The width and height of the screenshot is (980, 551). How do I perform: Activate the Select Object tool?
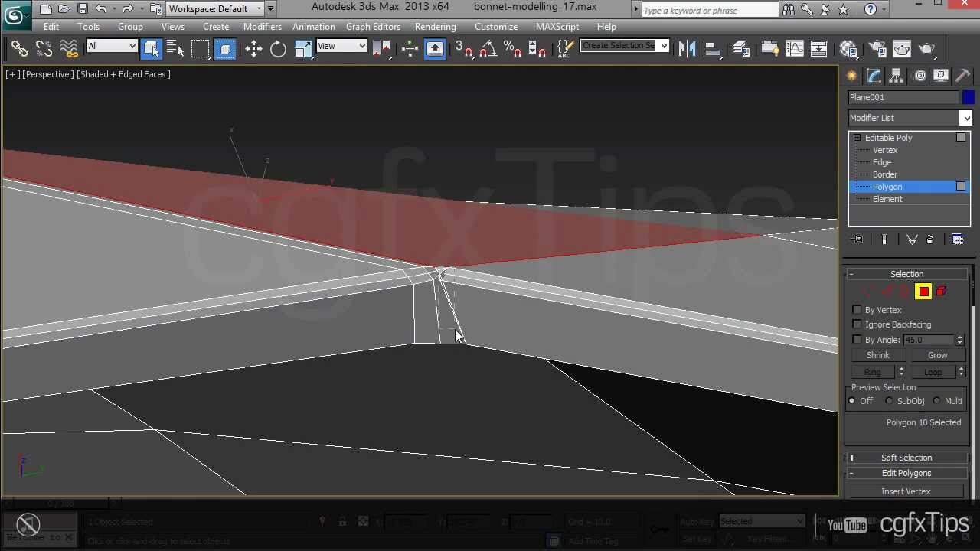click(151, 49)
